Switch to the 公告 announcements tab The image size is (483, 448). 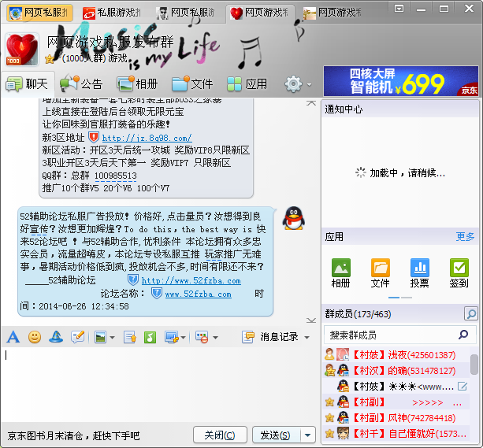pyautogui.click(x=82, y=83)
